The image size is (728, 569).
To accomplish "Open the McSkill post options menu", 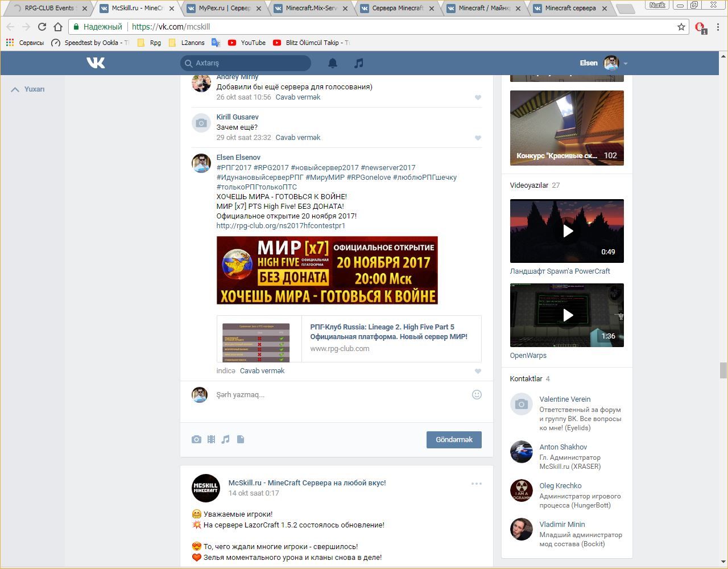I will 476,484.
